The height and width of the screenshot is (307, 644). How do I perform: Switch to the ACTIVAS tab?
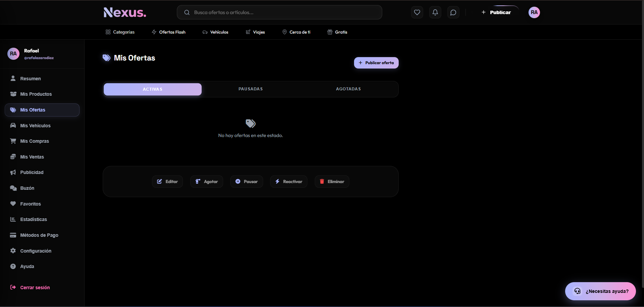click(153, 89)
